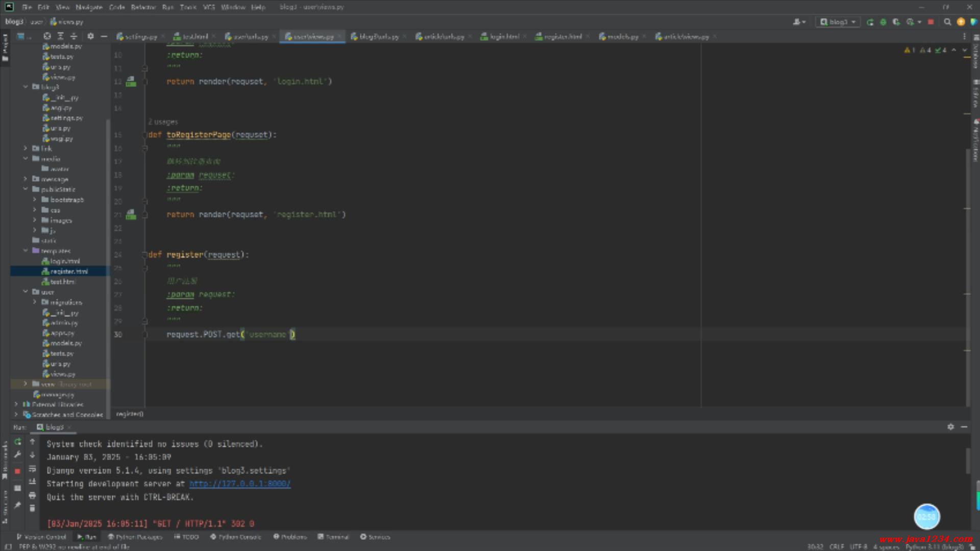Open Run panel settings gear
The image size is (980, 551).
coord(950,427)
